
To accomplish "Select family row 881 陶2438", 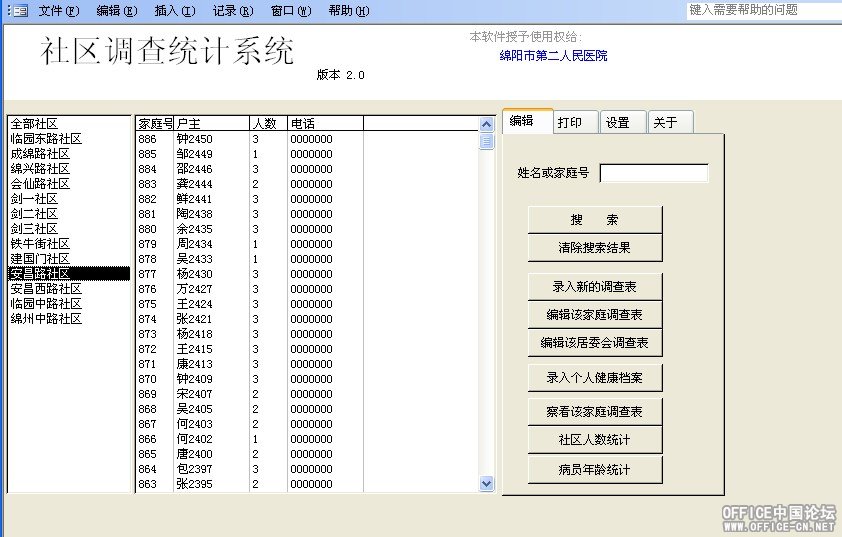I will point(307,214).
